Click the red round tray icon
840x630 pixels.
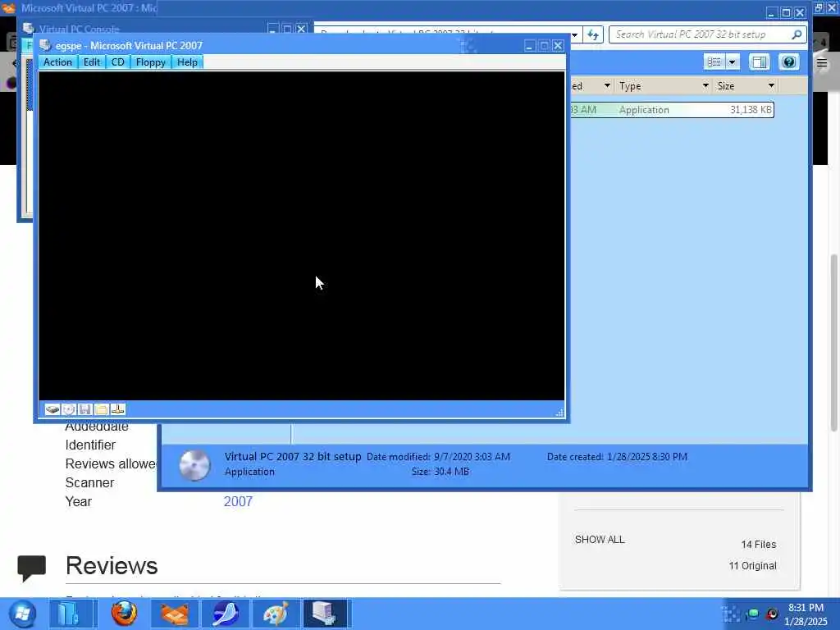[x=772, y=614]
